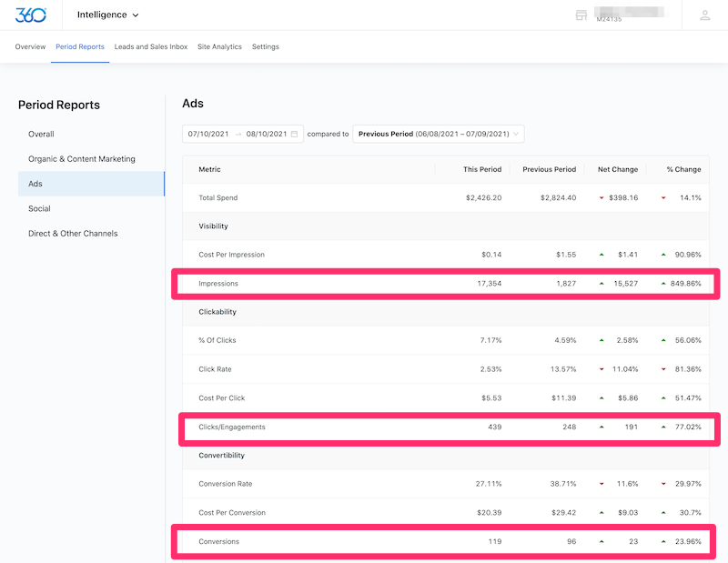Click the calendar icon in the date picker
The height and width of the screenshot is (563, 728).
click(x=296, y=133)
